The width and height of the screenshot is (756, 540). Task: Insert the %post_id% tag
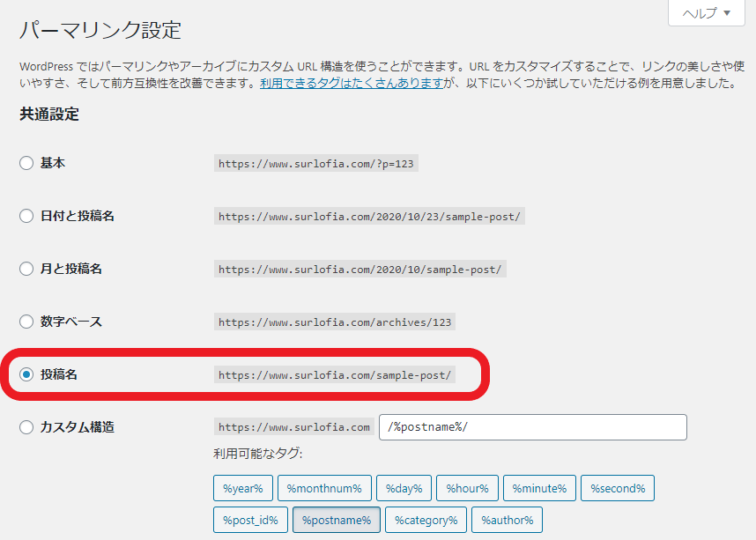249,520
